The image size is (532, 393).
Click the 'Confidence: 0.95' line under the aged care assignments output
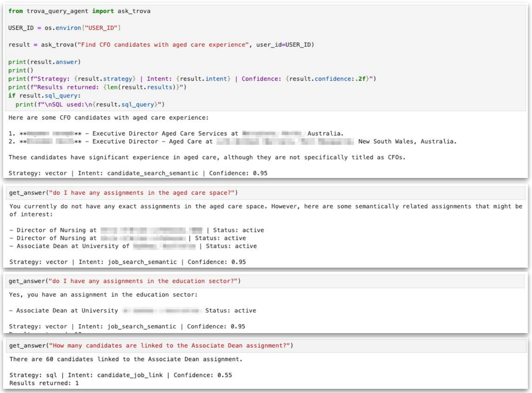point(128,262)
